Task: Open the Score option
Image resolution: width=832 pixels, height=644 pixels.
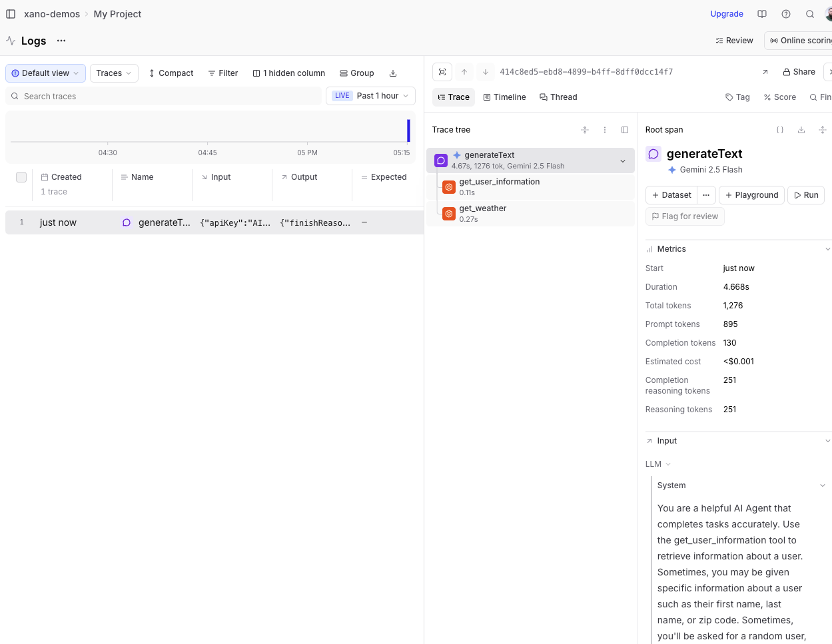Action: click(780, 97)
